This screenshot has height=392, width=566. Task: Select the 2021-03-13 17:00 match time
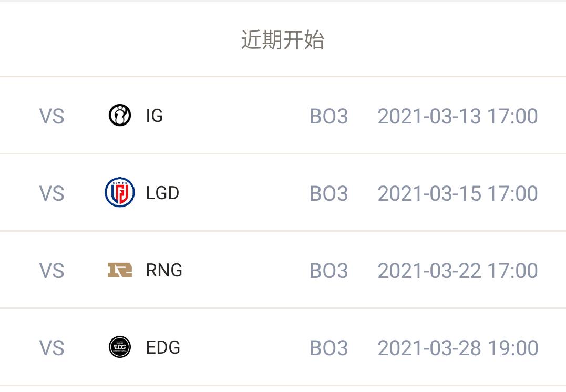(458, 116)
